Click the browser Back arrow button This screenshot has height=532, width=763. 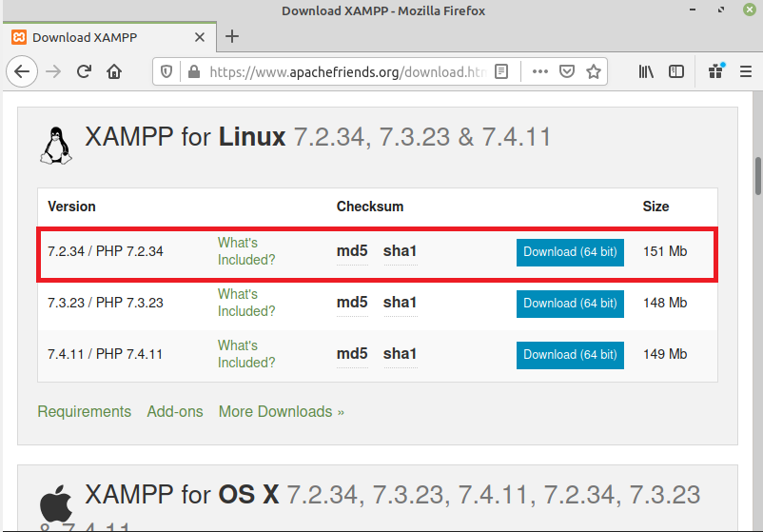[22, 71]
